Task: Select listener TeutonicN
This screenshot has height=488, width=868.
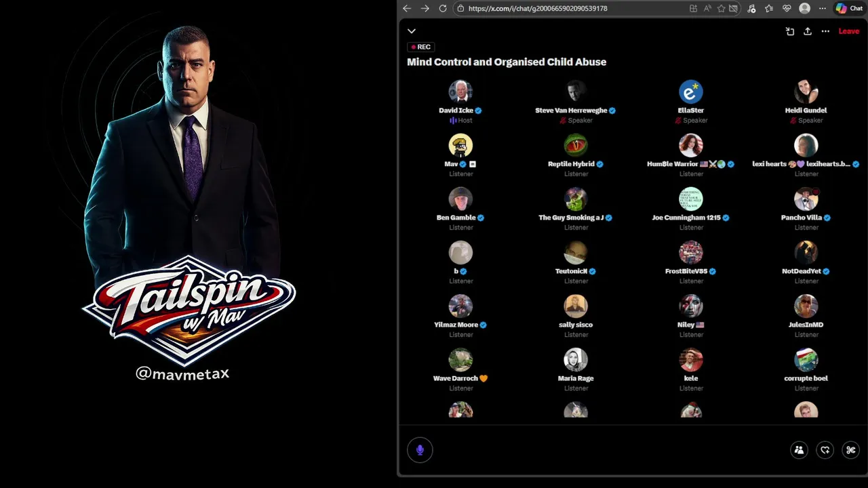Action: point(576,262)
